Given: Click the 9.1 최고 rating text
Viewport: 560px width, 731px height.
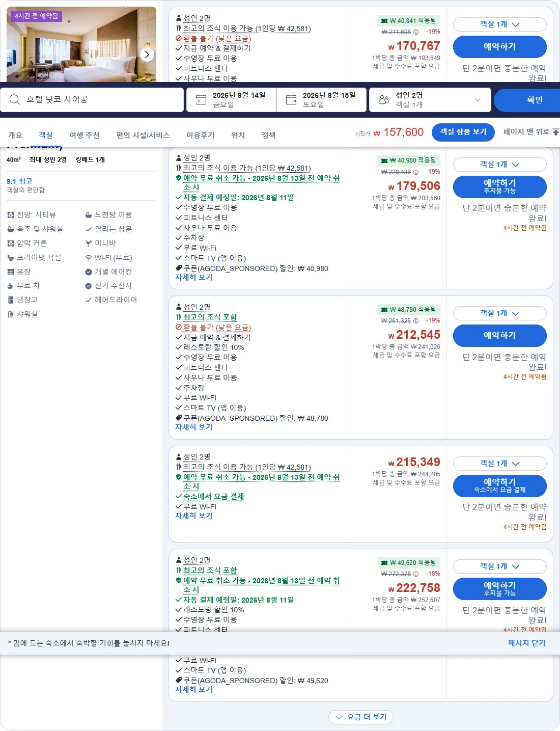Looking at the screenshot, I should (19, 181).
